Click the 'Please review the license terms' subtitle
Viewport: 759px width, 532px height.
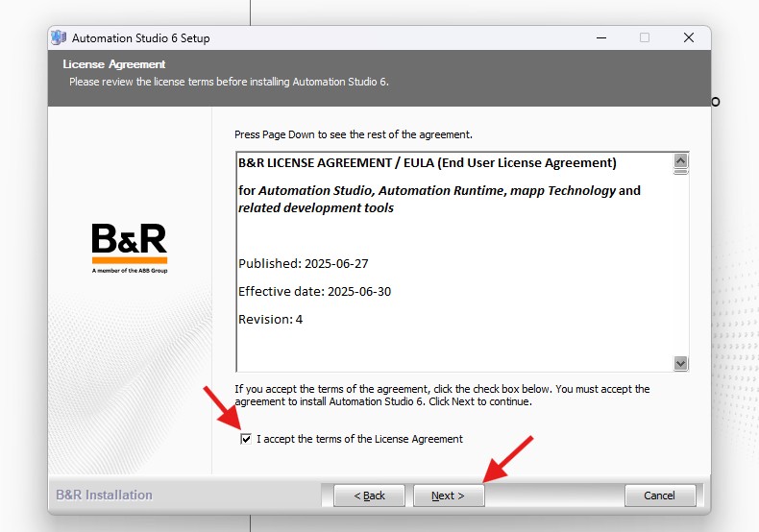[229, 82]
